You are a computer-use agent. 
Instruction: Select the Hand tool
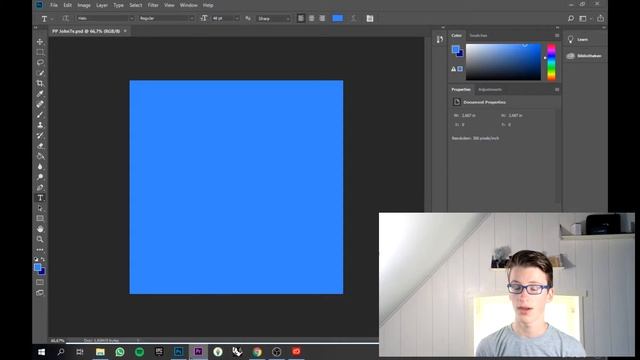pos(40,229)
